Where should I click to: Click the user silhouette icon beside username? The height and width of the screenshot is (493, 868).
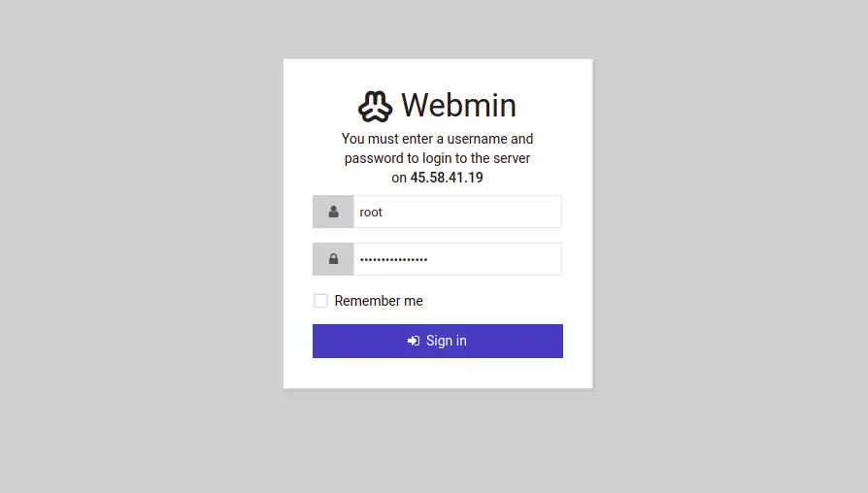click(x=333, y=212)
